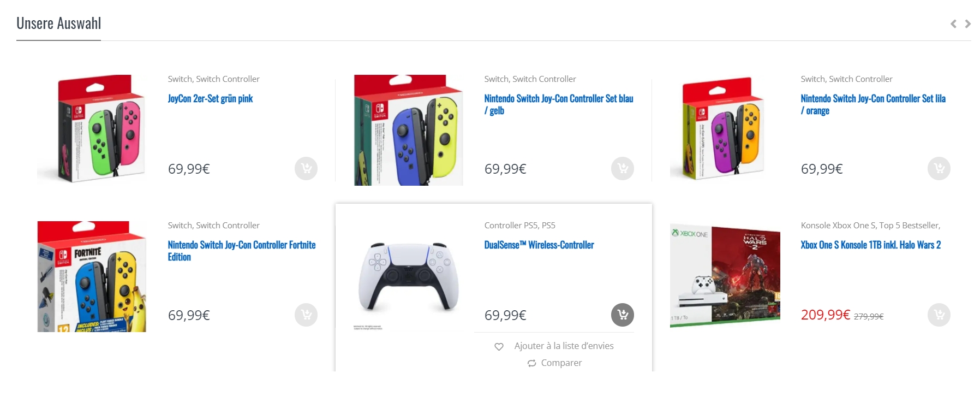Add Joy-Con Set lila / orange to cart
Viewport: 980px width, 402px height.
click(939, 168)
